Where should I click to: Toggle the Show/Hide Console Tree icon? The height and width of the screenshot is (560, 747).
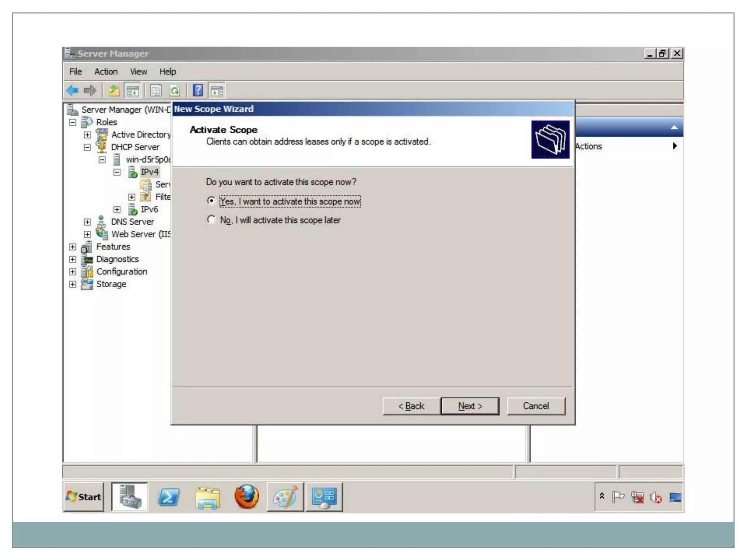133,90
